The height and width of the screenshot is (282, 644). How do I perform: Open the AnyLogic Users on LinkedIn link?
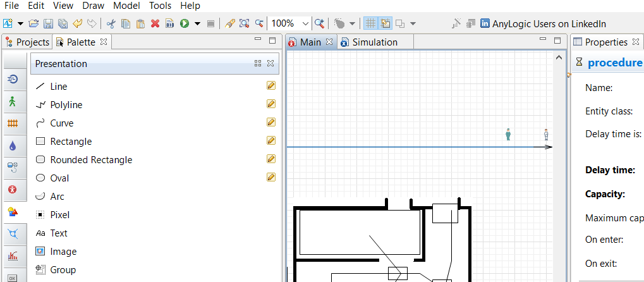click(542, 24)
